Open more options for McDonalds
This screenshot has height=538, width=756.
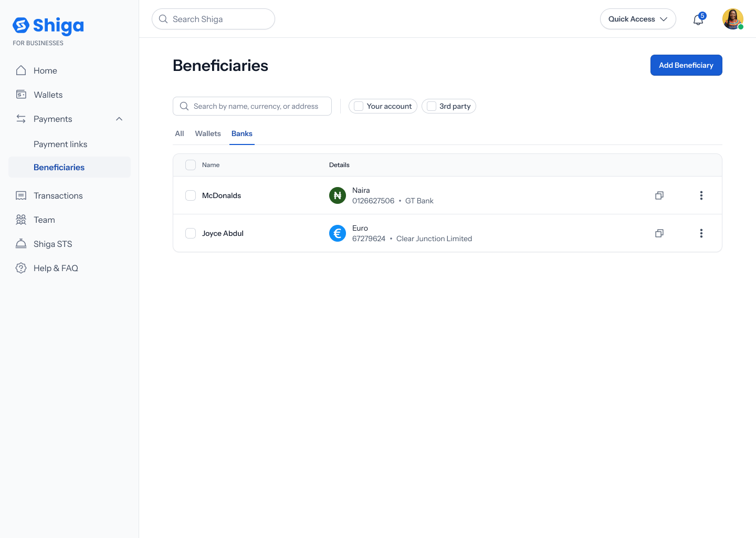click(701, 195)
